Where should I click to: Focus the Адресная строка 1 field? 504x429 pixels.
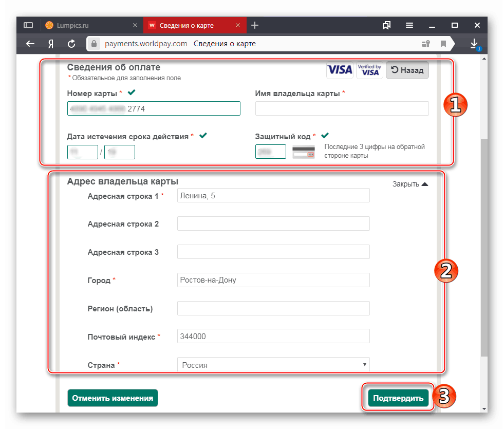(x=273, y=195)
